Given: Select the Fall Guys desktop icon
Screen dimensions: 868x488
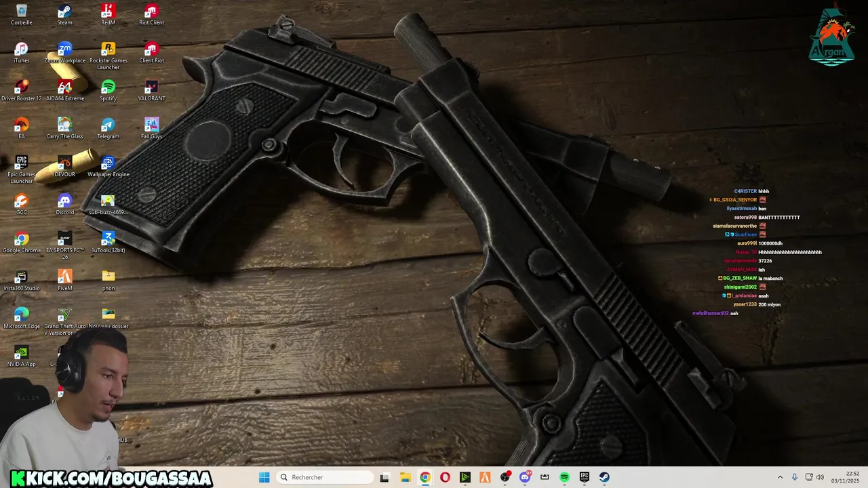Looking at the screenshot, I should coord(151,129).
